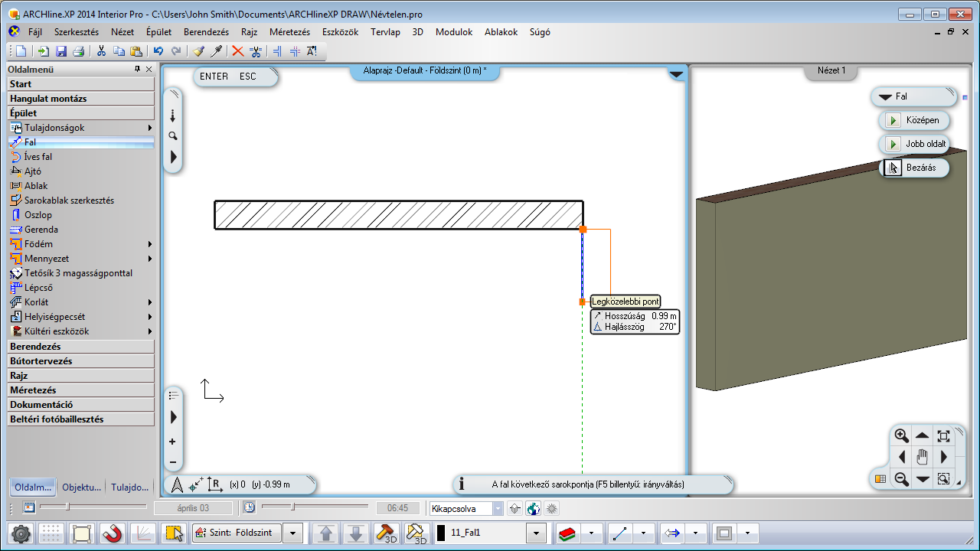Collapse the Fal options panel in 3D view
This screenshot has width=980, height=551.
click(886, 97)
